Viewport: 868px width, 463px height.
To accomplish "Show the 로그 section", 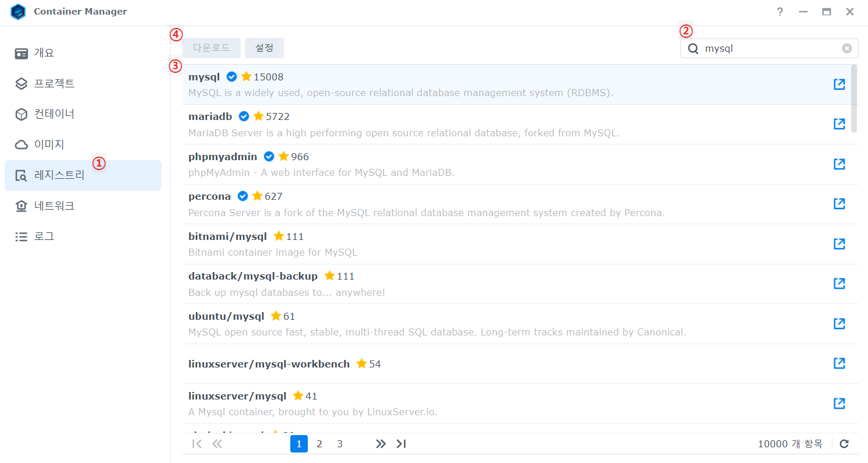I will pos(83,236).
